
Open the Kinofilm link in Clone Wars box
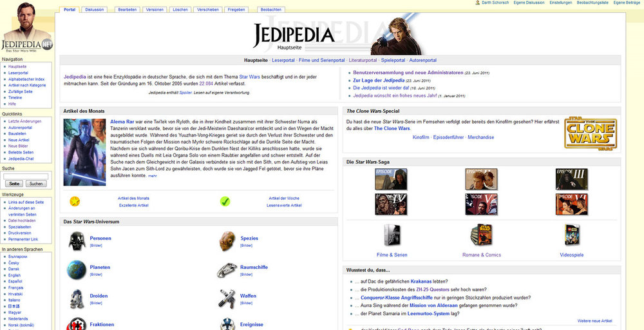421,137
